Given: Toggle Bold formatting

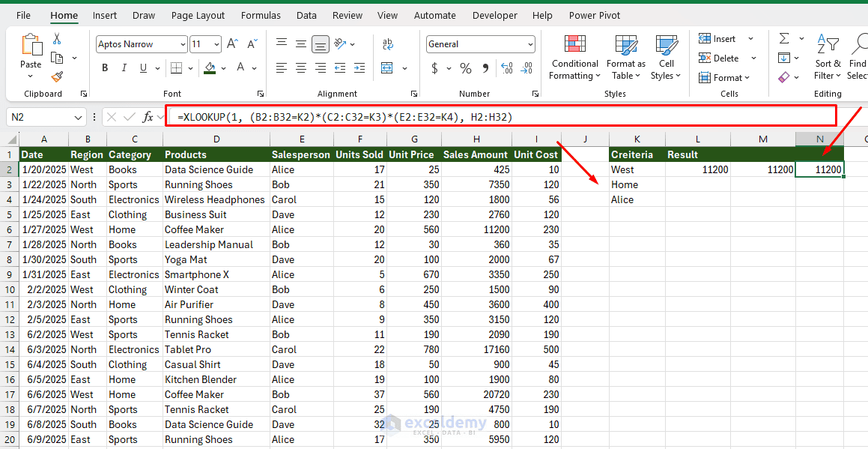Looking at the screenshot, I should point(105,67).
